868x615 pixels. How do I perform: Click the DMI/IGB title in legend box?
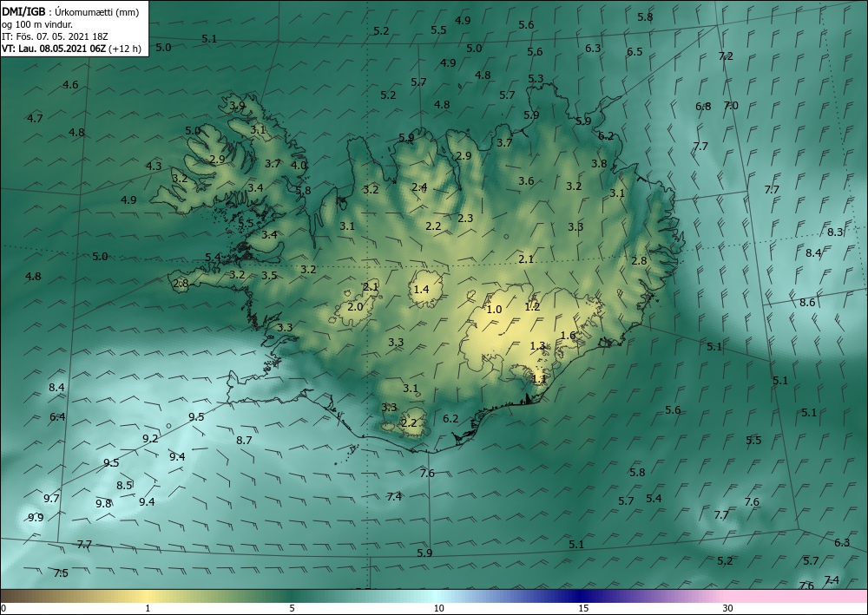click(23, 12)
